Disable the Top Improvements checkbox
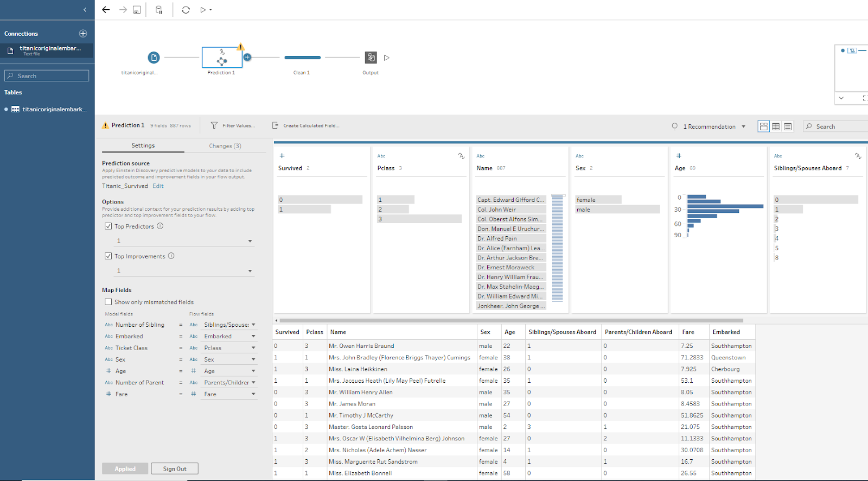The image size is (868, 481). pyautogui.click(x=108, y=256)
